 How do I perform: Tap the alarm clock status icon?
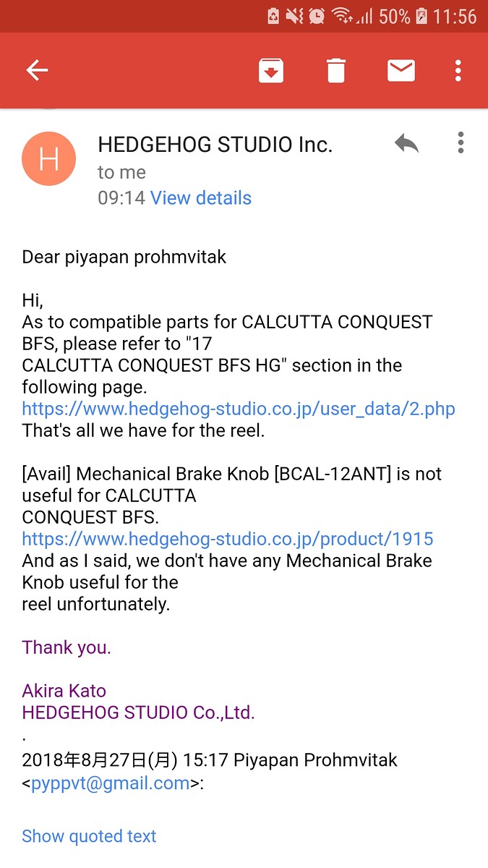(x=316, y=16)
